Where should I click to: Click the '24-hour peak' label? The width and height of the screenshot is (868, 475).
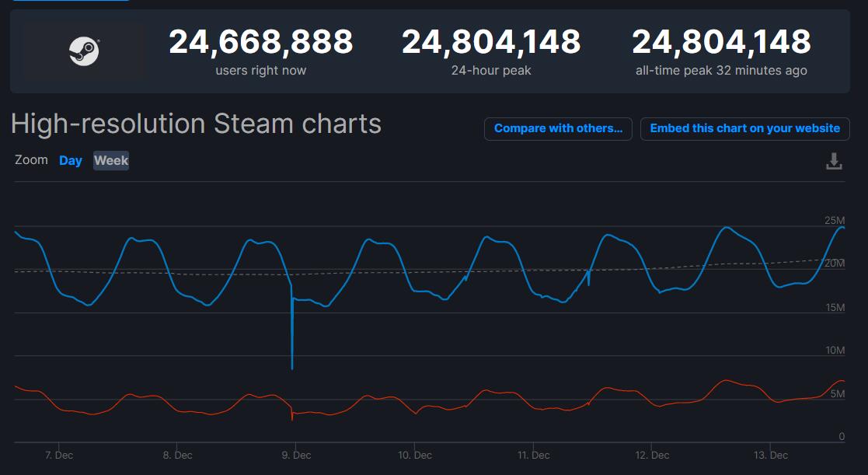pyautogui.click(x=491, y=70)
